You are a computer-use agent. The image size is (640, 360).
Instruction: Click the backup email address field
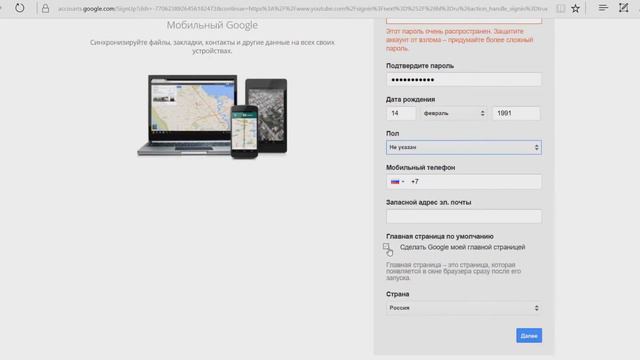tap(464, 216)
